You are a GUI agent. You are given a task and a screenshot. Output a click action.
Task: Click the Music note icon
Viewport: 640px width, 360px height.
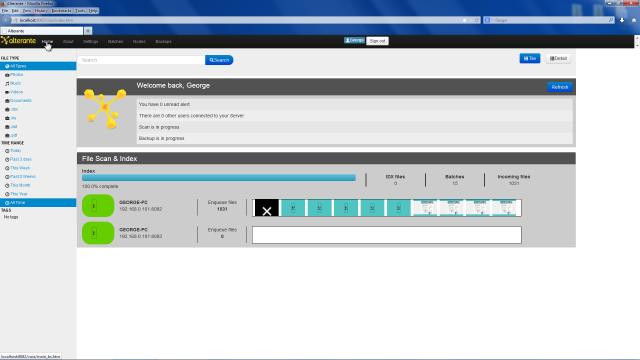coord(7,84)
